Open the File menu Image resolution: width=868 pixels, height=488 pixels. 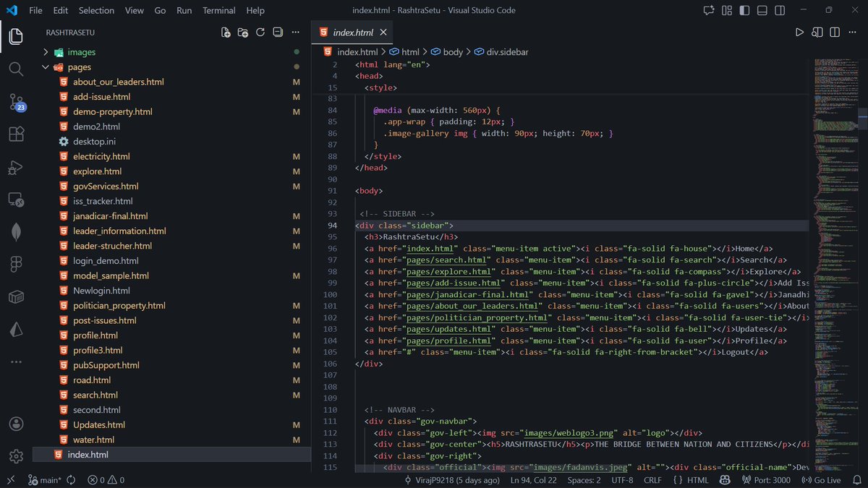(35, 11)
